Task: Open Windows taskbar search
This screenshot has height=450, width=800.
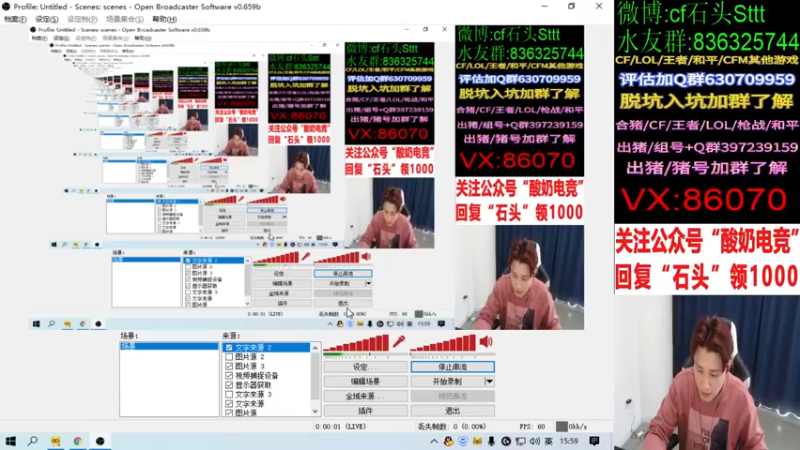Action: click(33, 441)
